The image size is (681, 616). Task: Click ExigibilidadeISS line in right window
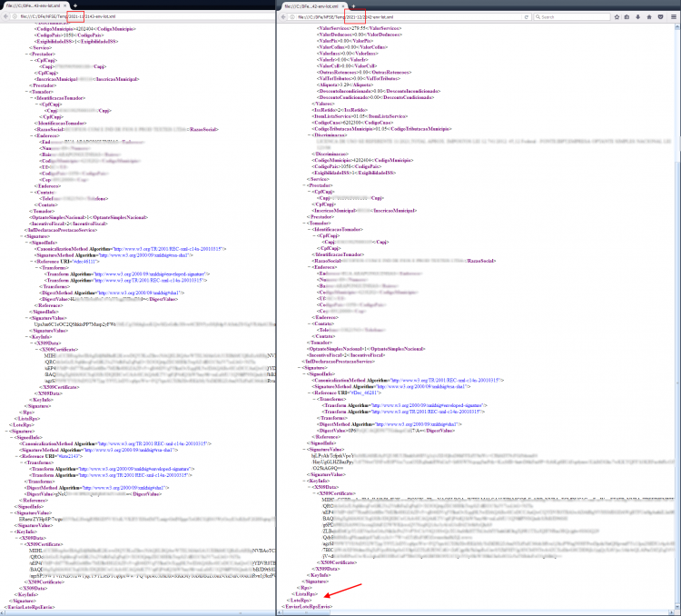coord(354,173)
